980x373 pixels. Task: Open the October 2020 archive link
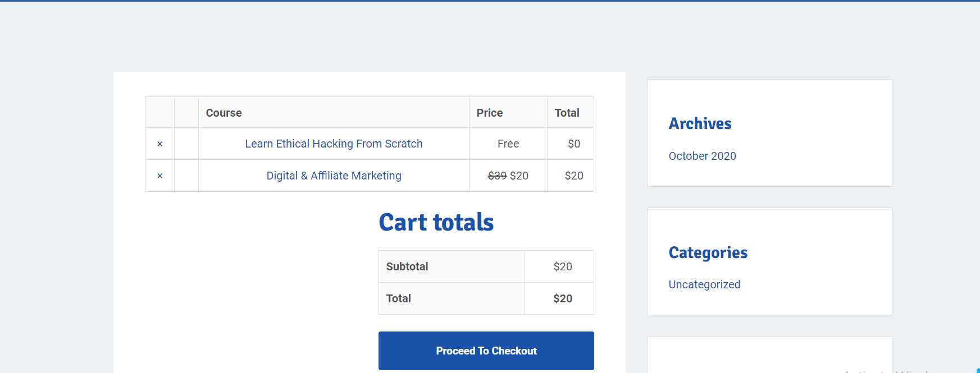point(702,156)
